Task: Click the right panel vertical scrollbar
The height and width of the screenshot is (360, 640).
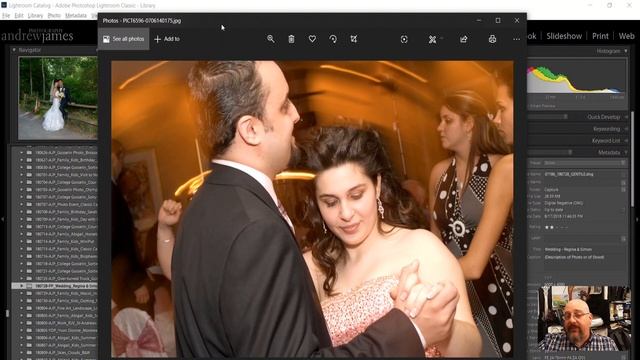Action: pos(632,158)
